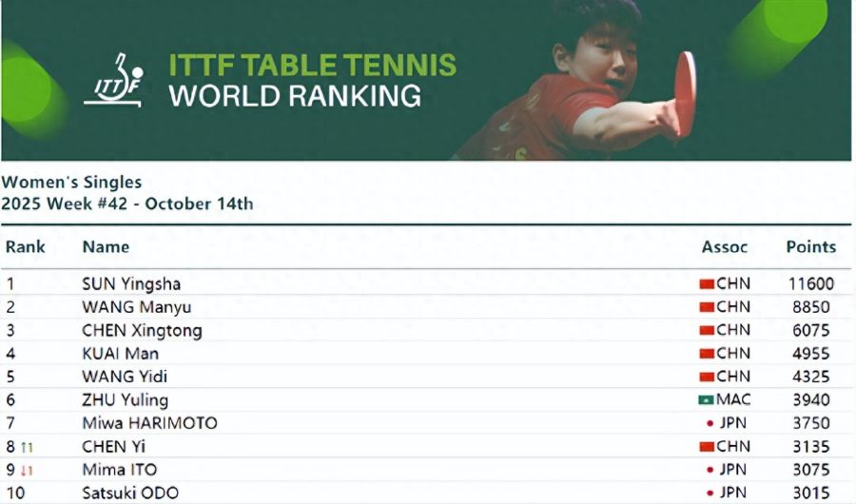The image size is (856, 504).
Task: Click rank-up arrow next to CHEN Yi
Action: [x=28, y=447]
